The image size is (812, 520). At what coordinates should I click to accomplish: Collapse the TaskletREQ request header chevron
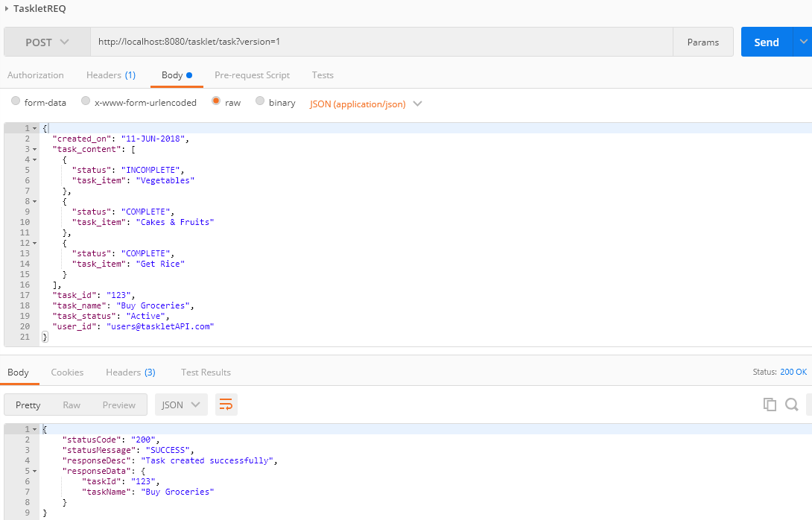coord(8,8)
